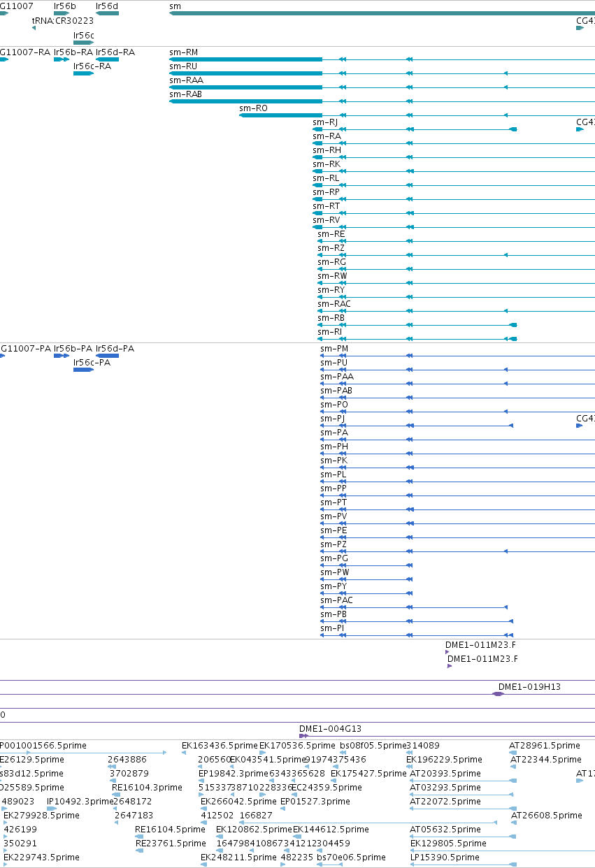Open EST RE16104.3prime
Viewport: 595px width, 868px height.
pyautogui.click(x=147, y=788)
